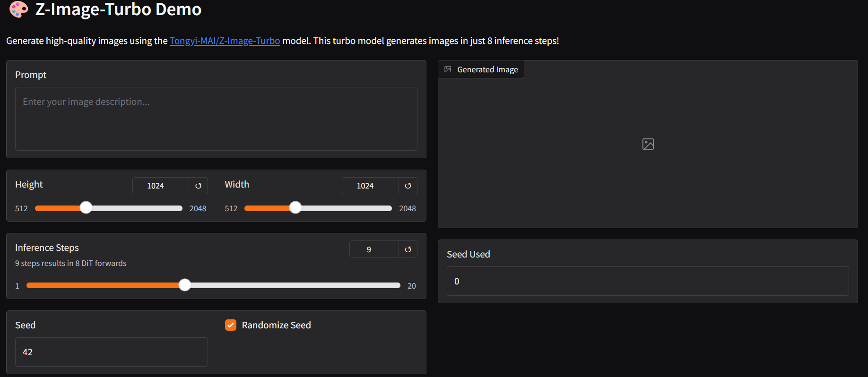Screen dimensions: 868x377
Task: Reset Inference Steps to default
Action: (x=408, y=249)
